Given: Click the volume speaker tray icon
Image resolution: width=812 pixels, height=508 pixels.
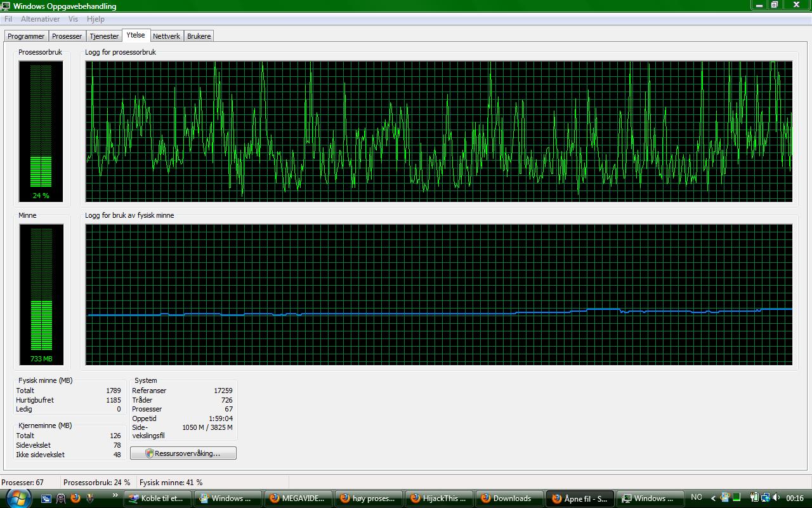Looking at the screenshot, I should [776, 498].
